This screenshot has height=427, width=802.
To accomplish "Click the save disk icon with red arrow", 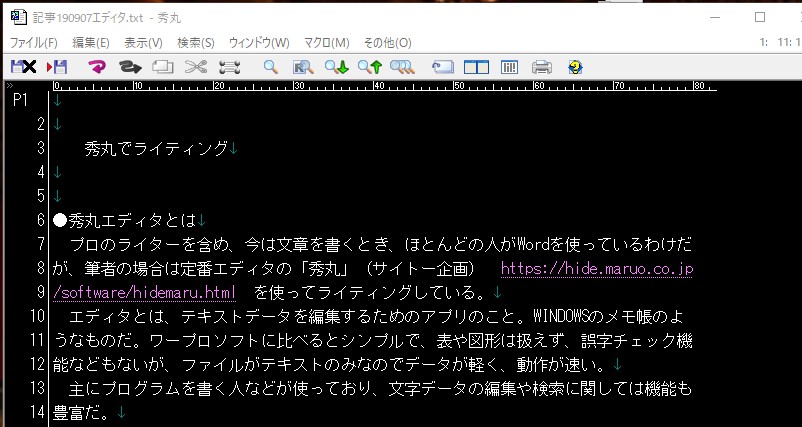I will (x=57, y=66).
